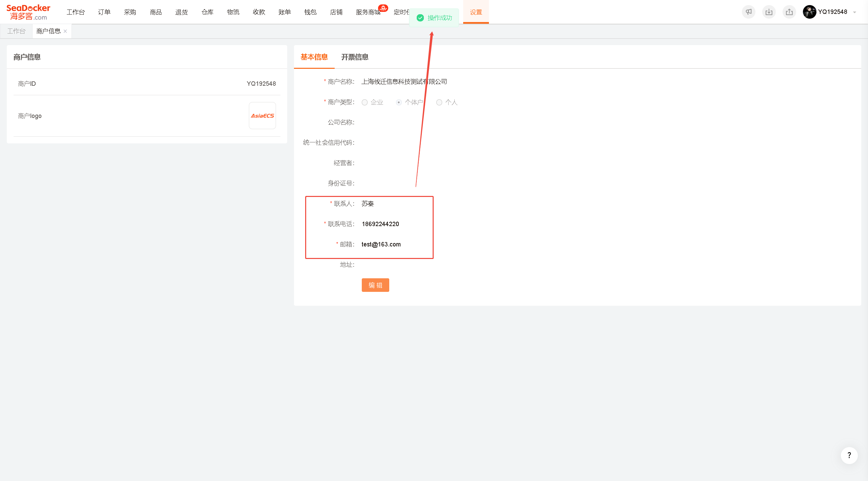Click the 公司名称 label
Viewport: 868px width, 481px height.
[x=341, y=122]
